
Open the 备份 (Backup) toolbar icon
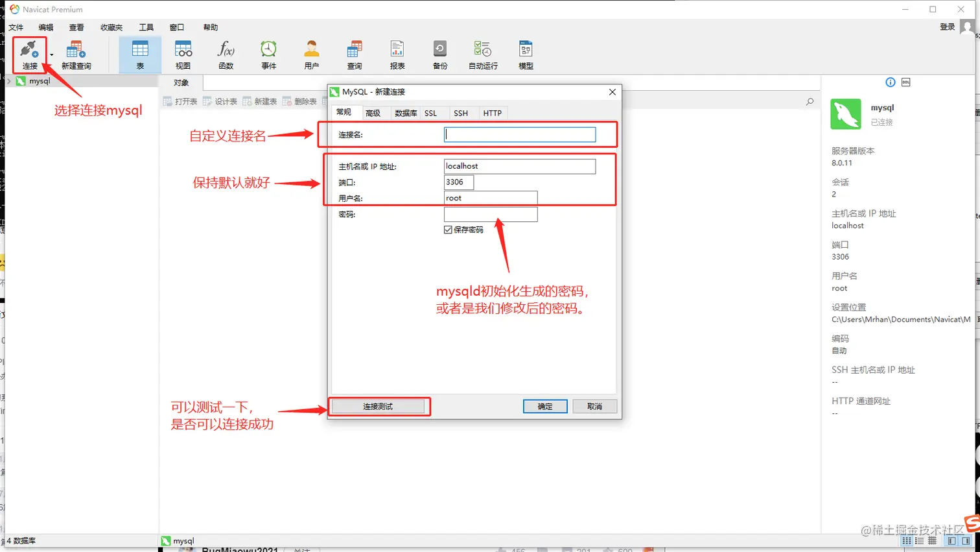pos(440,55)
